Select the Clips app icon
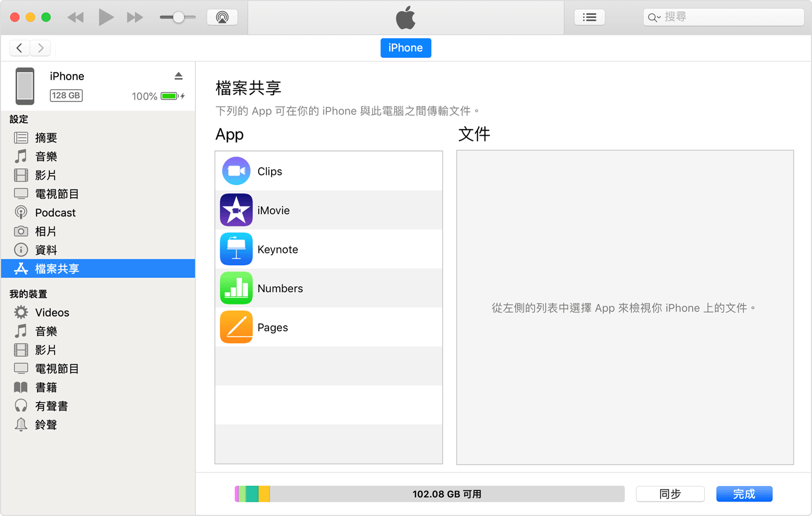812x516 pixels. (x=236, y=171)
